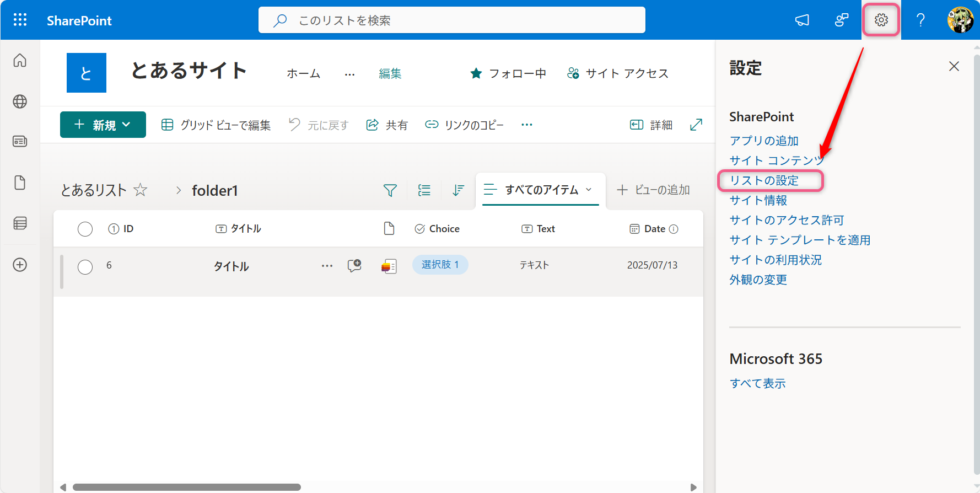This screenshot has width=980, height=493.
Task: Open the タイトル column header menu
Action: pyautogui.click(x=238, y=229)
